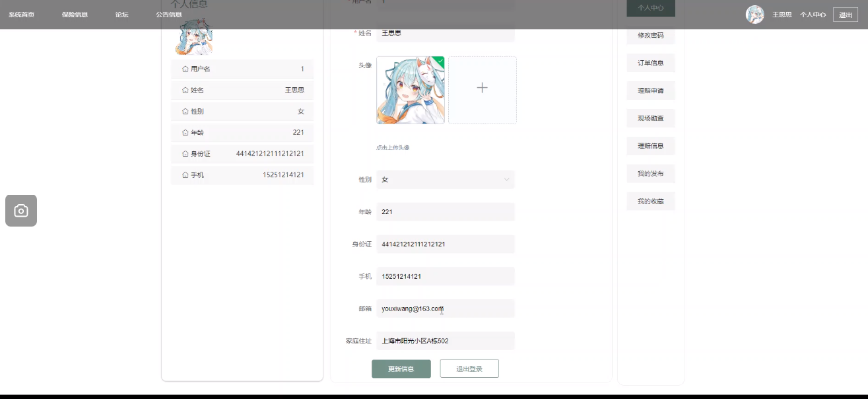
Task: Open 保险信息 in top menu
Action: (75, 15)
